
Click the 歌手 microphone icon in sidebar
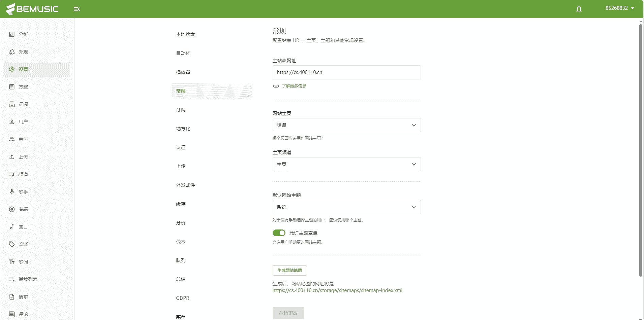tap(12, 192)
